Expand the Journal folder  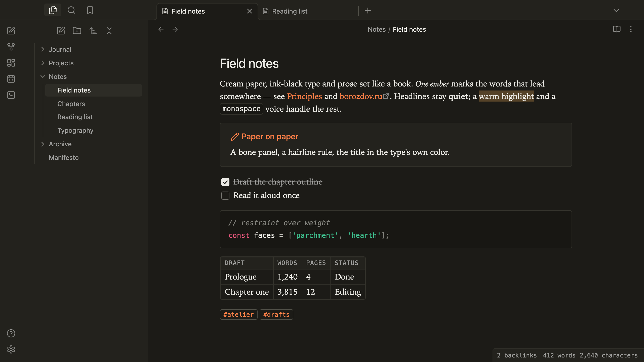43,50
